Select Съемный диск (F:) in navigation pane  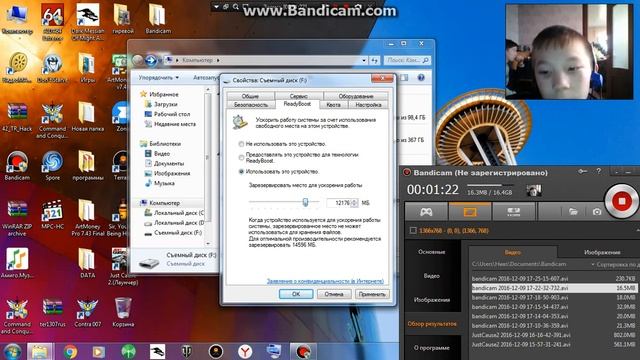[178, 233]
